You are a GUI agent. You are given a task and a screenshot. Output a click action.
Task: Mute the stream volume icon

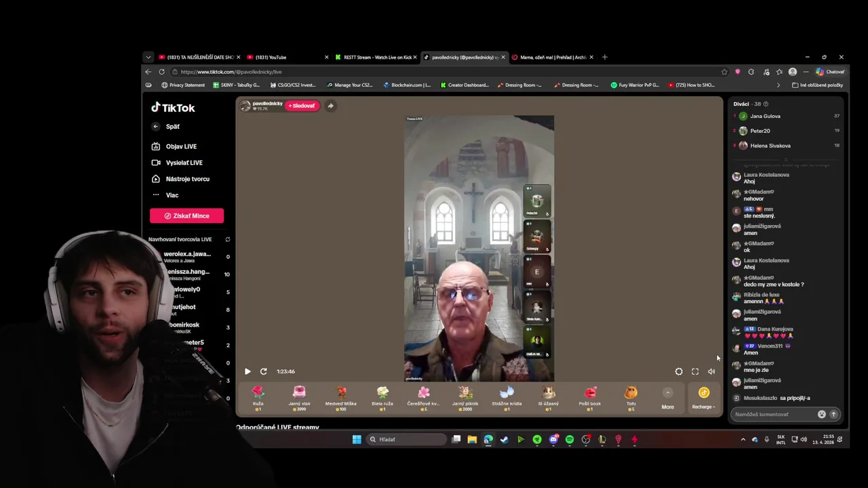[x=711, y=371]
